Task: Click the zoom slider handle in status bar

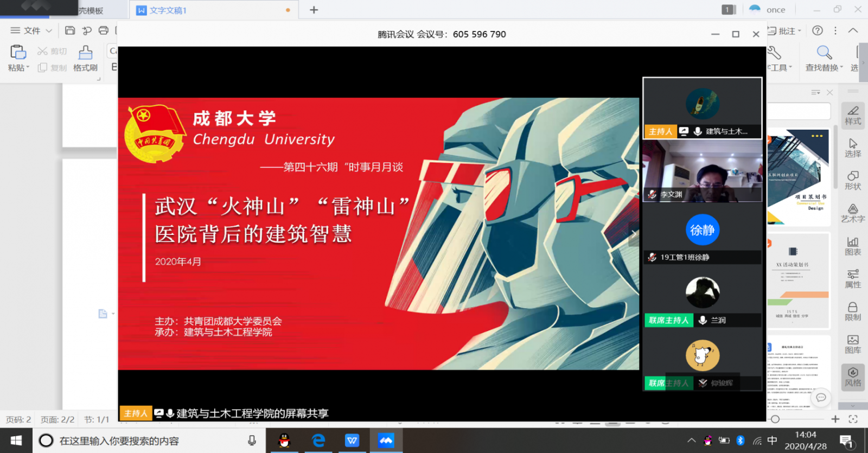Action: 775,419
